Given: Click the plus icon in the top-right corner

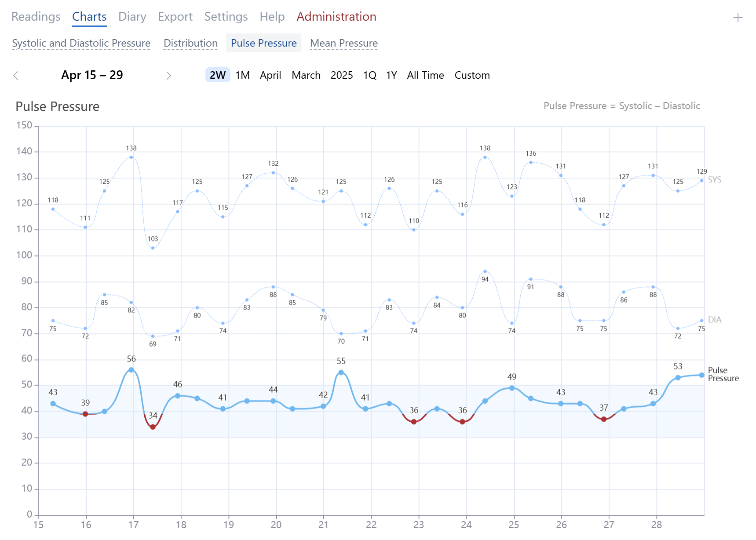Looking at the screenshot, I should pyautogui.click(x=737, y=18).
